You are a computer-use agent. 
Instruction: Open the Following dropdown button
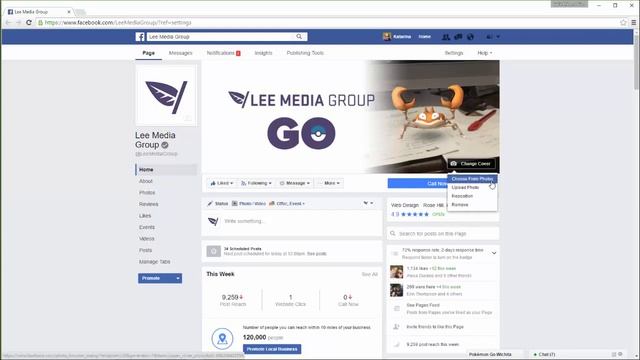tap(256, 183)
